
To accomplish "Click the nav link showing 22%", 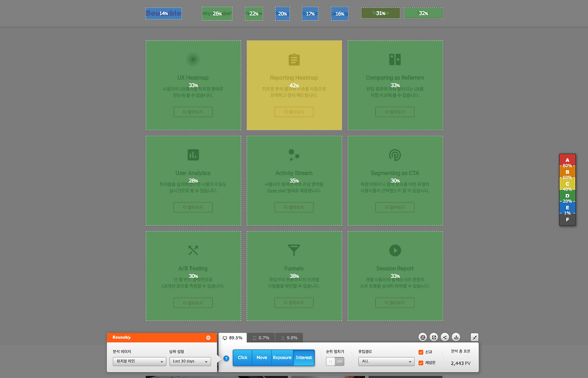I will [x=254, y=14].
